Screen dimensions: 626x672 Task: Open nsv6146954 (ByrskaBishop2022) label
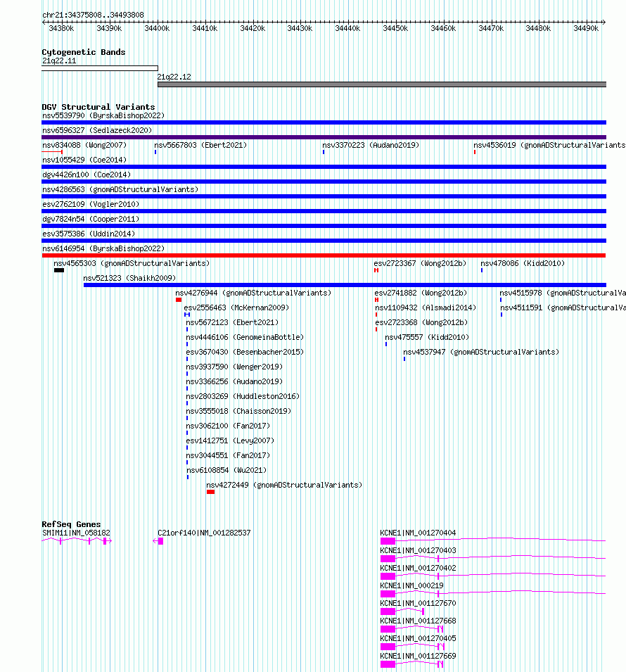click(x=103, y=248)
